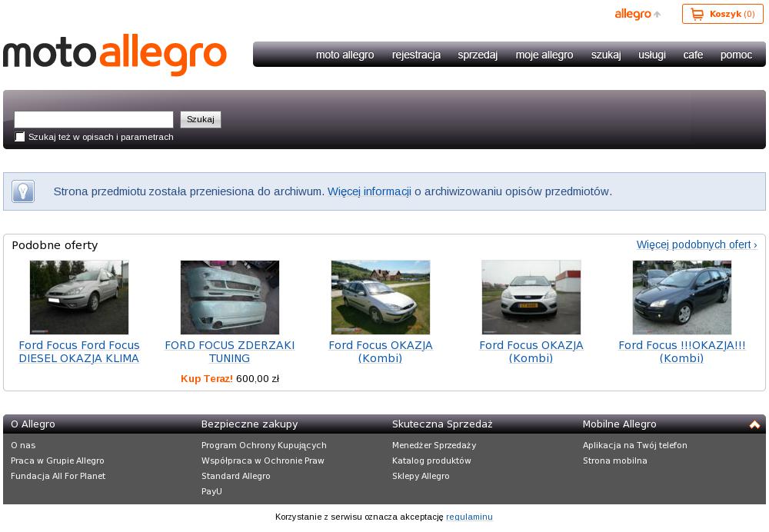Viewport: 769px width, 532px height.
Task: Click the search text field
Action: click(x=94, y=119)
